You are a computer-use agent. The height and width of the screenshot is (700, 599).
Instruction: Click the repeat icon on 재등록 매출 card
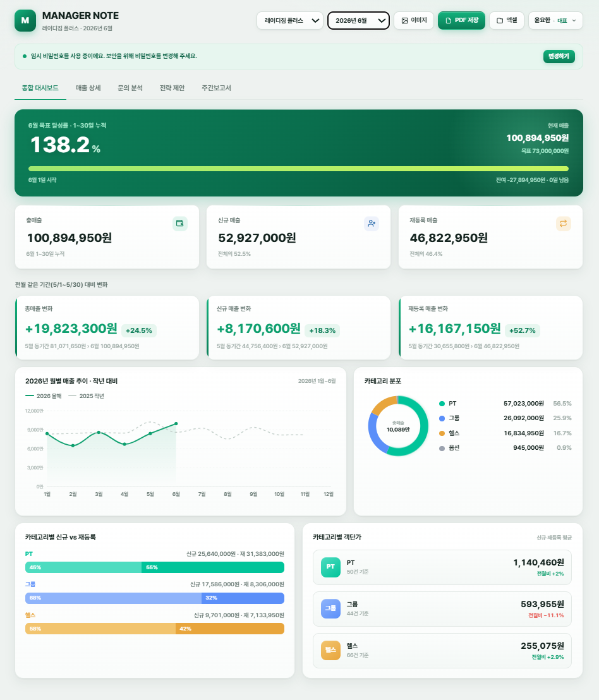tap(563, 223)
